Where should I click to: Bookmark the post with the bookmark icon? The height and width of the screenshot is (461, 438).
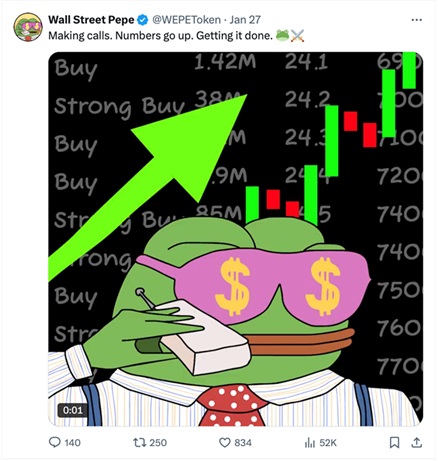(x=395, y=442)
